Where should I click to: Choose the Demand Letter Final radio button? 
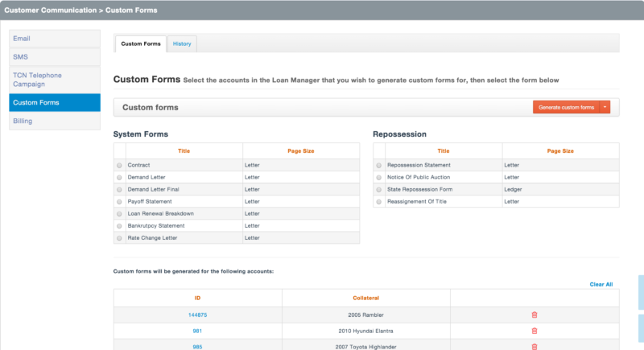(x=119, y=190)
